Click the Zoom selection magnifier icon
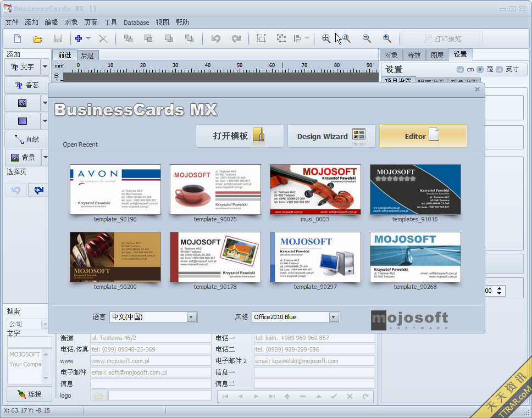 coord(346,38)
